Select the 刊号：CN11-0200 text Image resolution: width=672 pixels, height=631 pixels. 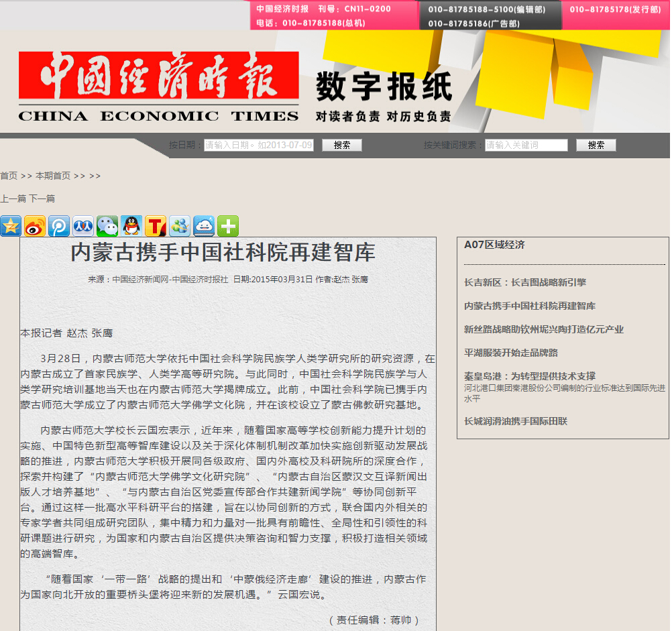pyautogui.click(x=354, y=9)
